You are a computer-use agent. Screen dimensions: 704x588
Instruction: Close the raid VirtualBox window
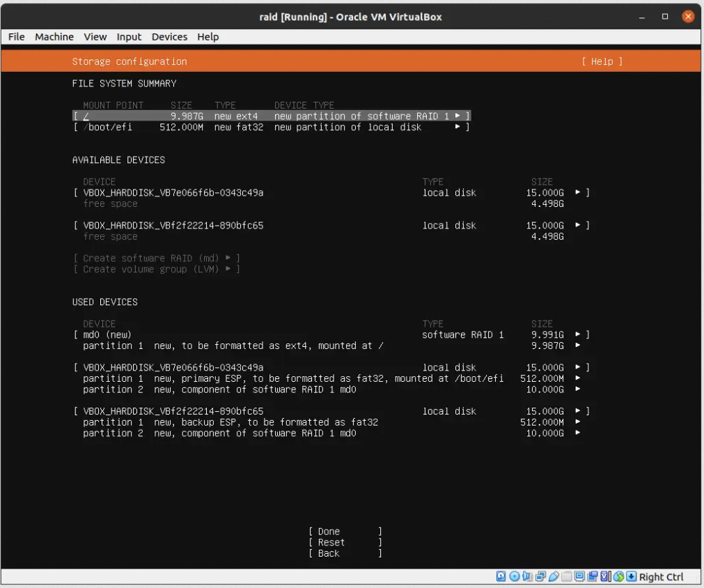(688, 17)
